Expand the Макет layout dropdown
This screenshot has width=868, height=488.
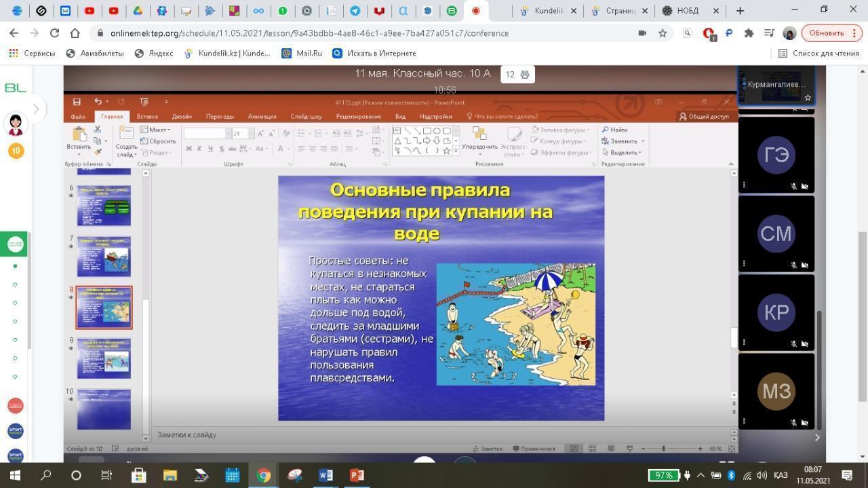click(155, 130)
